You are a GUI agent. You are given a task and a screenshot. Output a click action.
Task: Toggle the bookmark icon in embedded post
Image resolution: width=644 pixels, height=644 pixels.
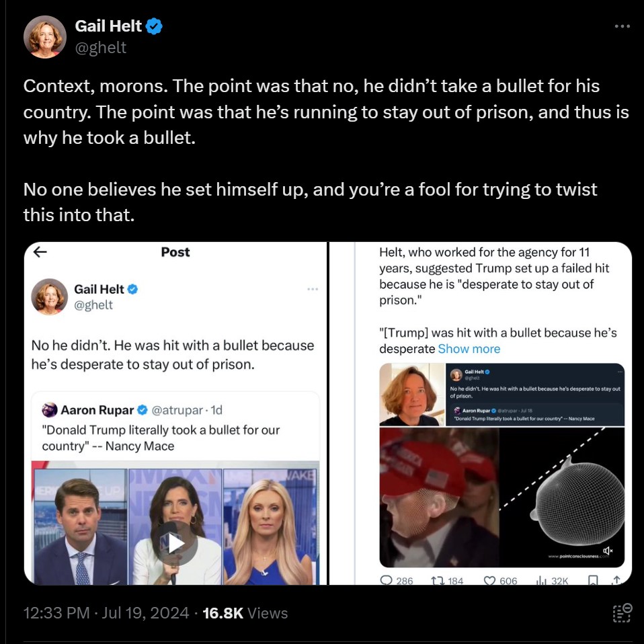(x=593, y=580)
